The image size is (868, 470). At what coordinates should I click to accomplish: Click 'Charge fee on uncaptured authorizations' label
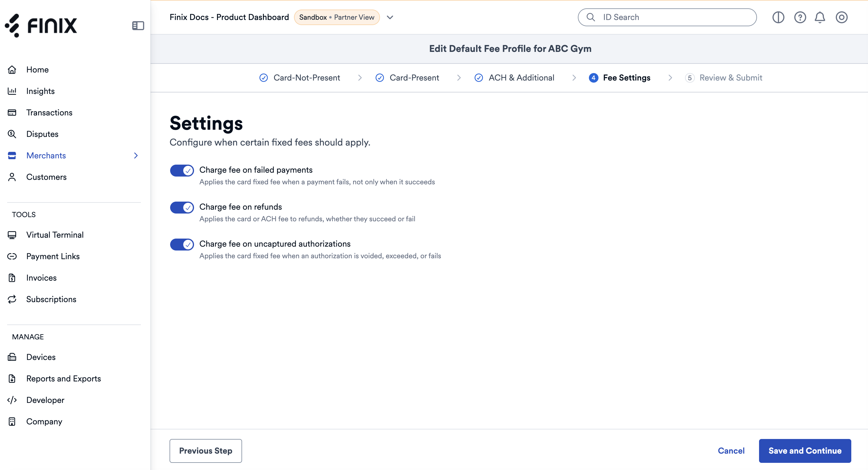(x=275, y=244)
